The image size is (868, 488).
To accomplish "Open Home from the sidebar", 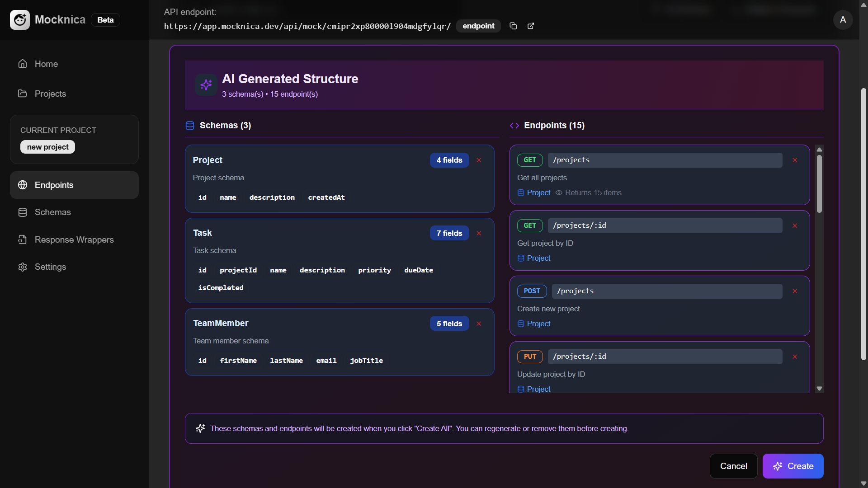I will tap(46, 64).
